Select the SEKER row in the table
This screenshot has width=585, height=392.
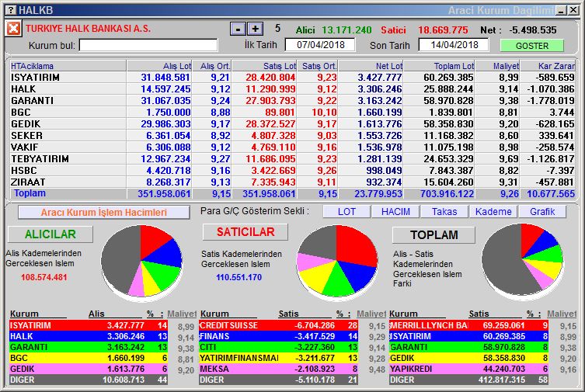(x=292, y=136)
